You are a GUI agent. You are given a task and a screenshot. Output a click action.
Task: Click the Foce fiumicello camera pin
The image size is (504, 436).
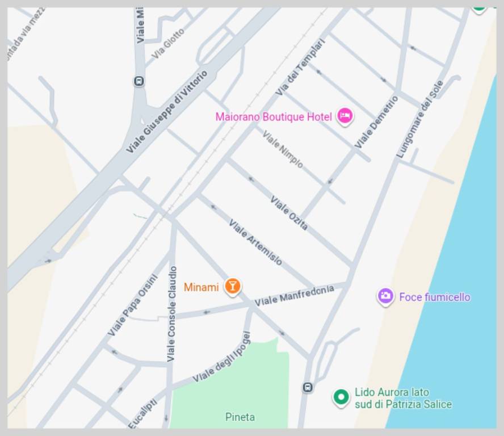[x=385, y=296]
